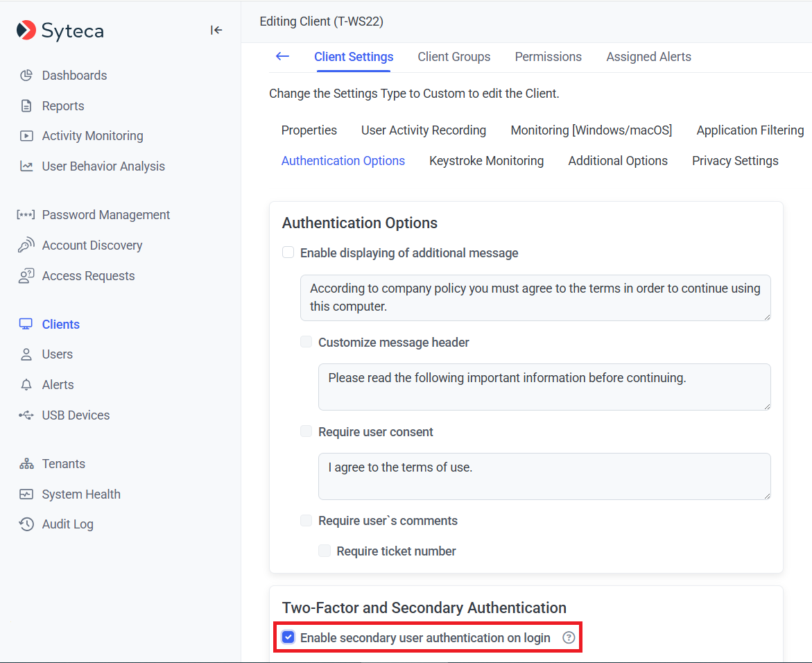Click the USB Devices icon
This screenshot has height=663, width=812.
pos(26,415)
